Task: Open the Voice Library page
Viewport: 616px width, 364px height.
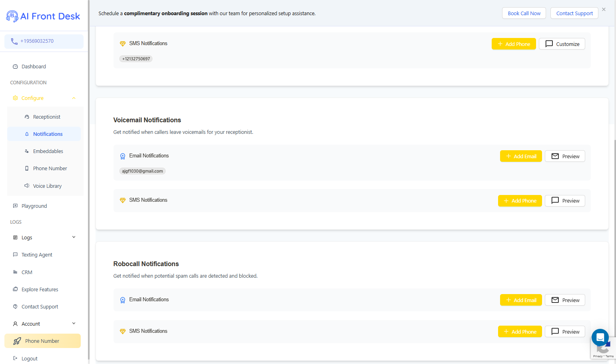Action: pos(44,186)
